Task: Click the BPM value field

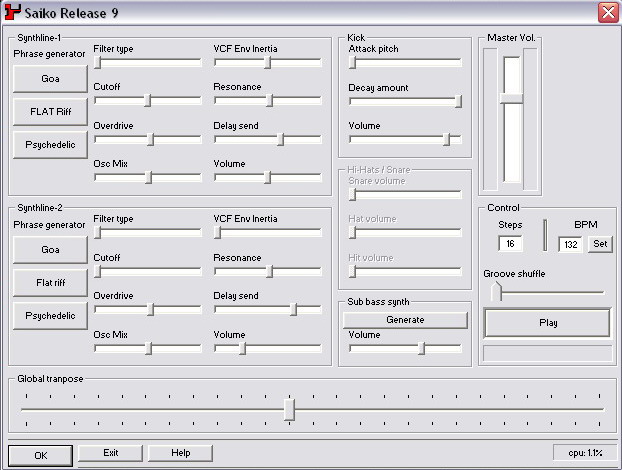Action: 570,244
